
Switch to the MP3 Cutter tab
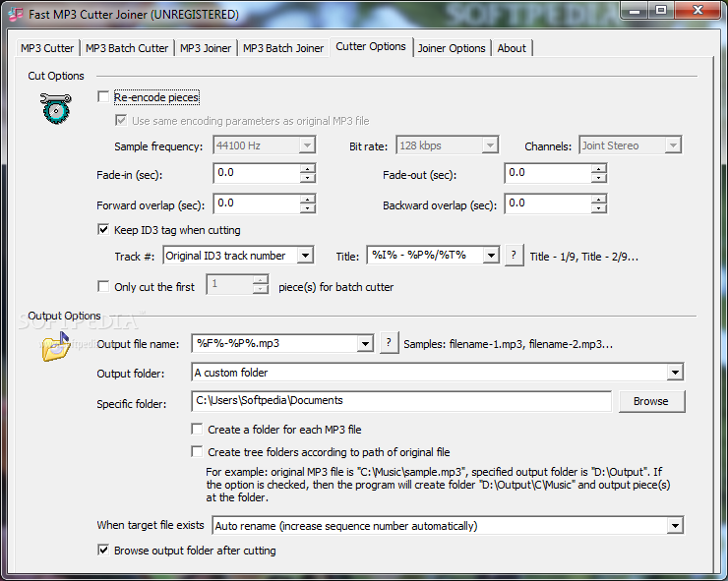(47, 48)
